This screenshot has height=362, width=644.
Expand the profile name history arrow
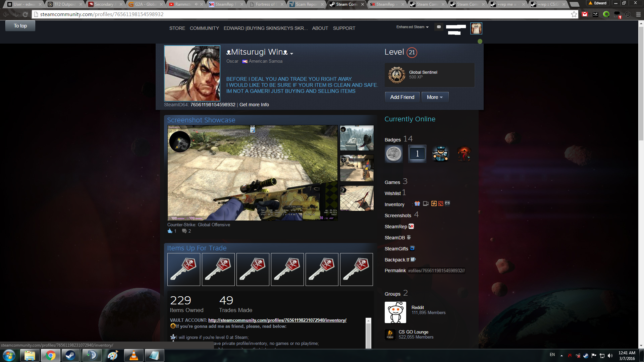click(292, 54)
